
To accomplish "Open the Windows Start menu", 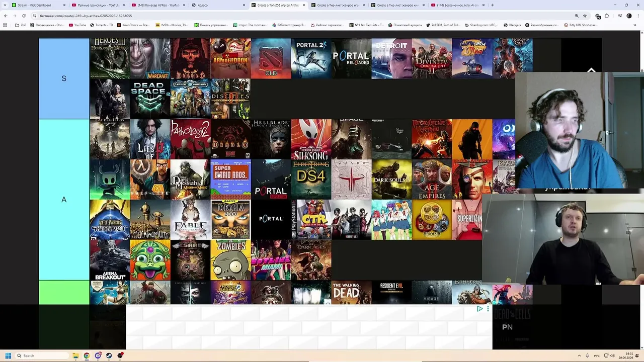I will 8,355.
